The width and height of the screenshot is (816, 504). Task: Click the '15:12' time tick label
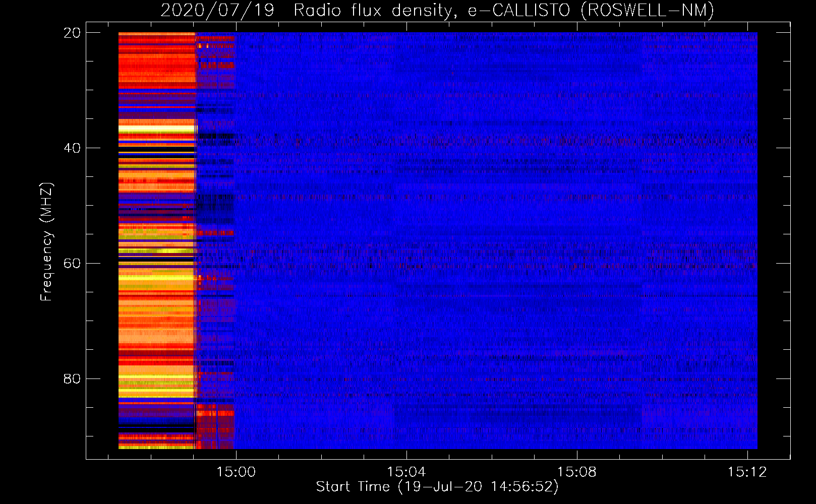tap(747, 472)
